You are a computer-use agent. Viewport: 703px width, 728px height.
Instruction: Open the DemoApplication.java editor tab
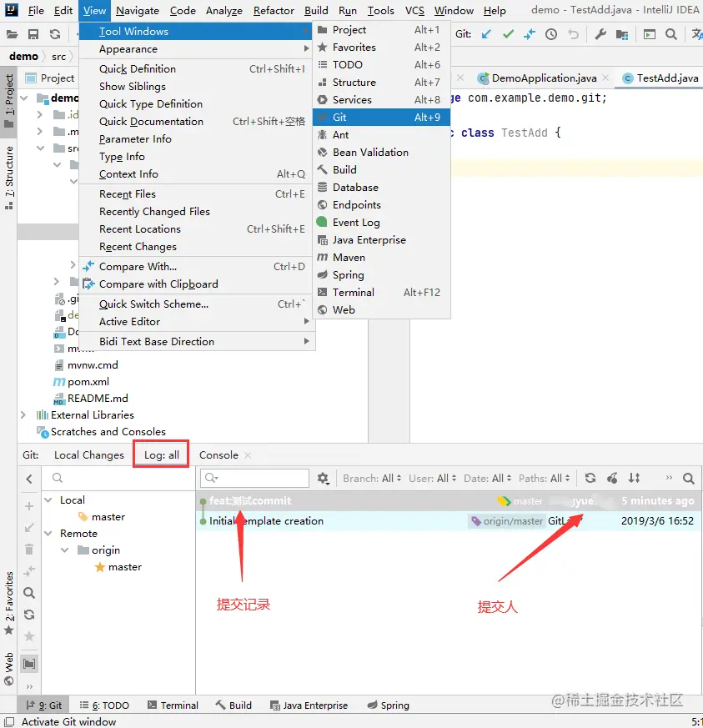(544, 78)
